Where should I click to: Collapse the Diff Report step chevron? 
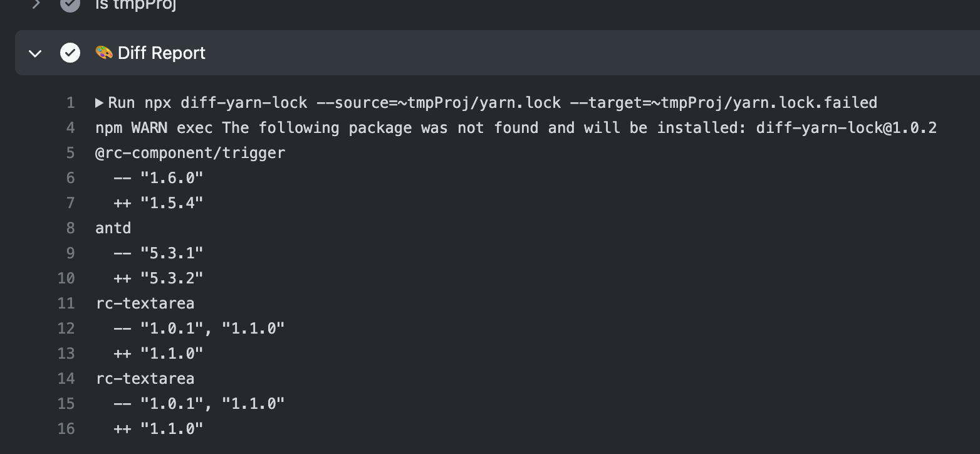(x=36, y=53)
